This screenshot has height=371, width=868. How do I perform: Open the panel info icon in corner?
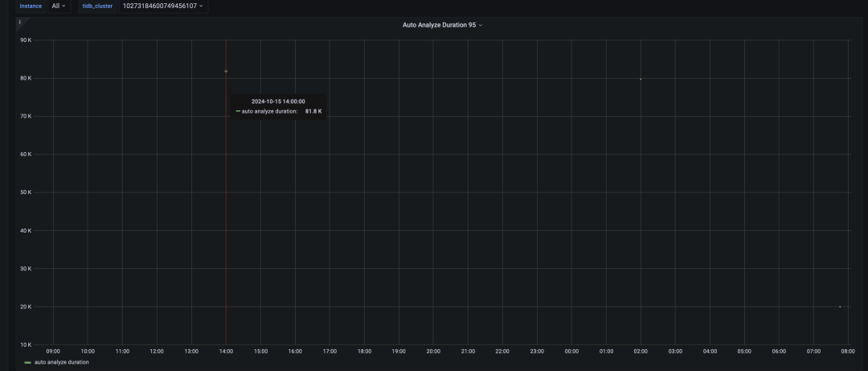pos(19,23)
